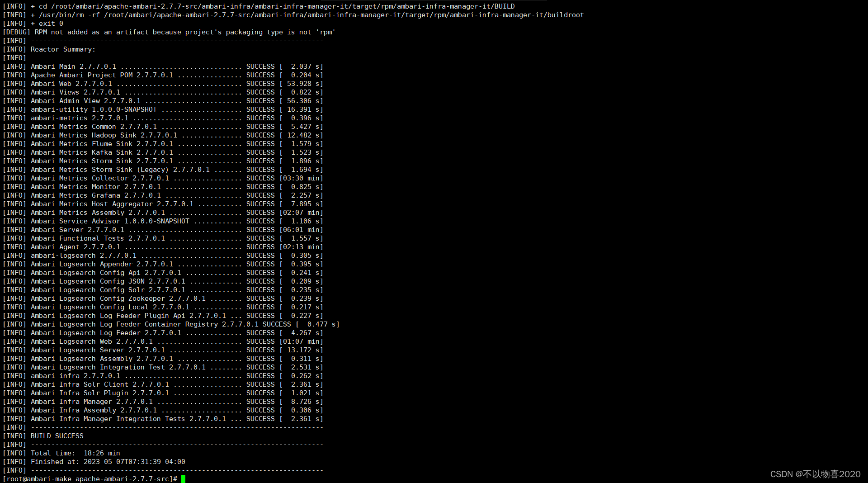The width and height of the screenshot is (868, 483).
Task: Click 'Ambari Metrics Collector' row
Action: pyautogui.click(x=163, y=178)
